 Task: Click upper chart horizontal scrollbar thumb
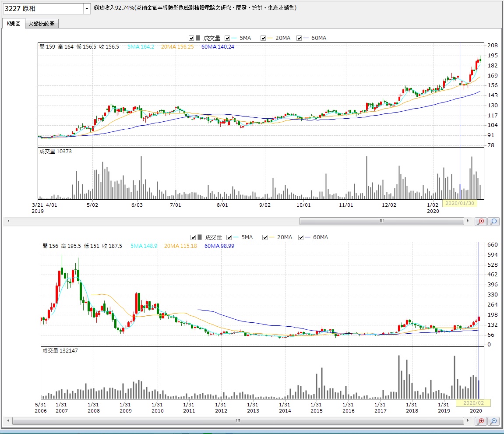[x=381, y=221]
